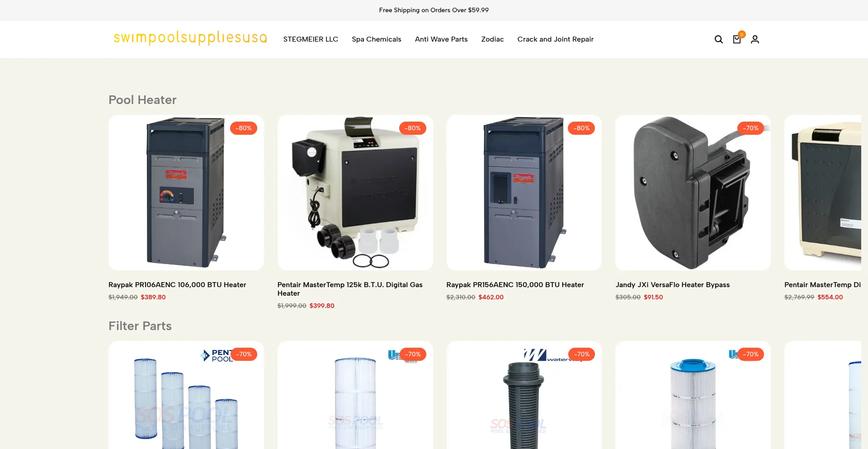Open the Spa Chemicals menu item
868x449 pixels.
click(377, 39)
